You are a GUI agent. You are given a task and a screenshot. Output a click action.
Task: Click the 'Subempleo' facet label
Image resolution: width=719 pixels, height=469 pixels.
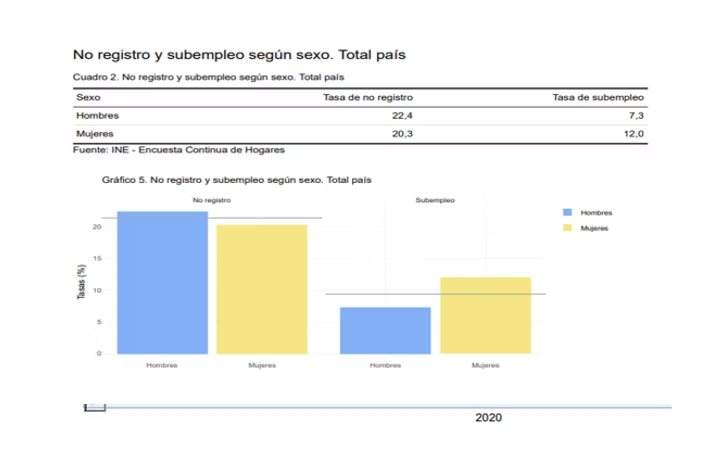pos(434,200)
